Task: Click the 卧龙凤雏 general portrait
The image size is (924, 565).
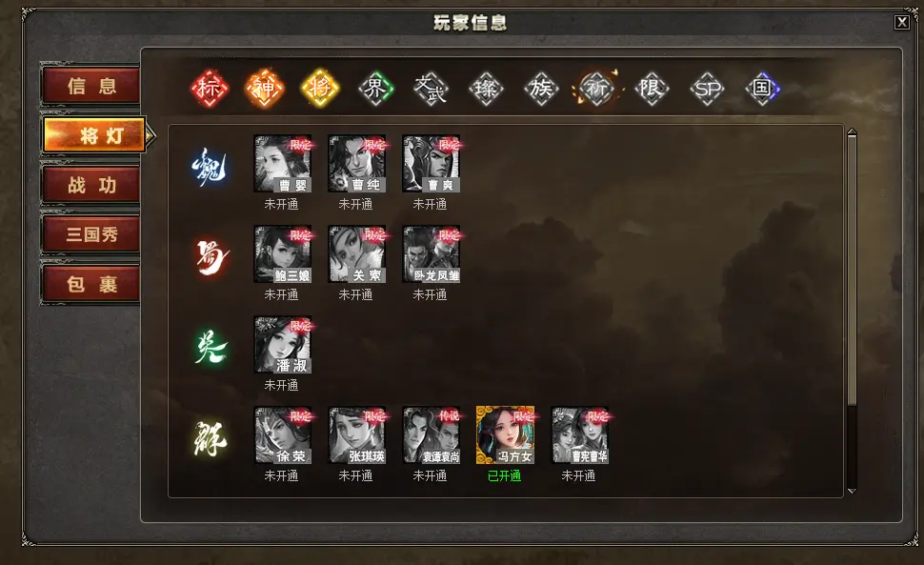Action: (432, 254)
